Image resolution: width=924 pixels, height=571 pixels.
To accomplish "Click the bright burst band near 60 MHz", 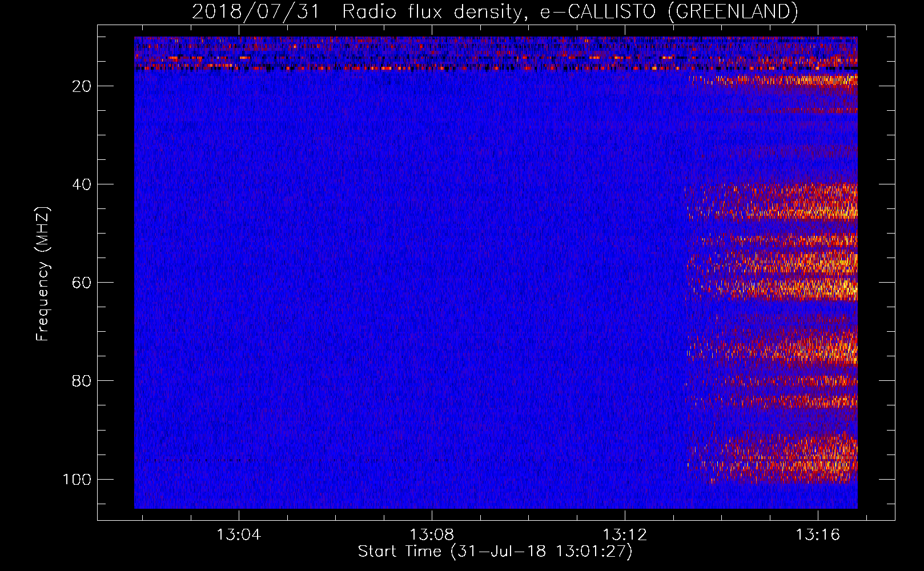I will 772,288.
